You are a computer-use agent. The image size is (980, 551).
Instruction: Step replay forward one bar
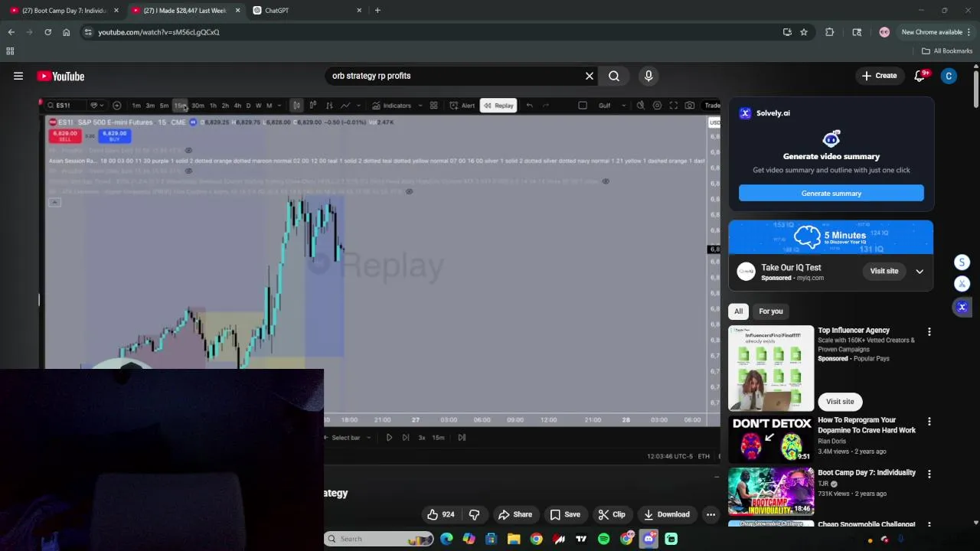click(406, 438)
